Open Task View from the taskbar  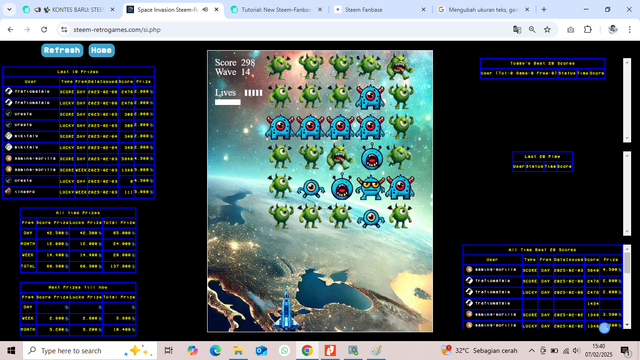pyautogui.click(x=168, y=351)
